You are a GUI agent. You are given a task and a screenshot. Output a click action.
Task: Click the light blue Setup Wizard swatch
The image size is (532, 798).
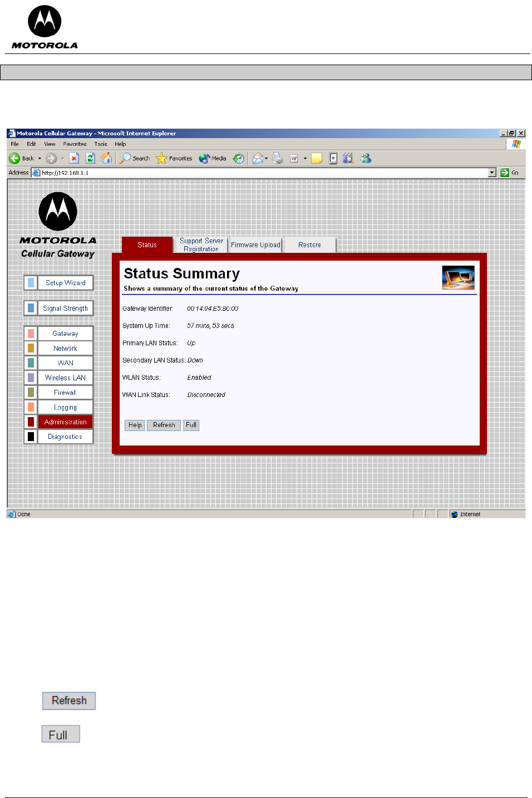pos(31,283)
